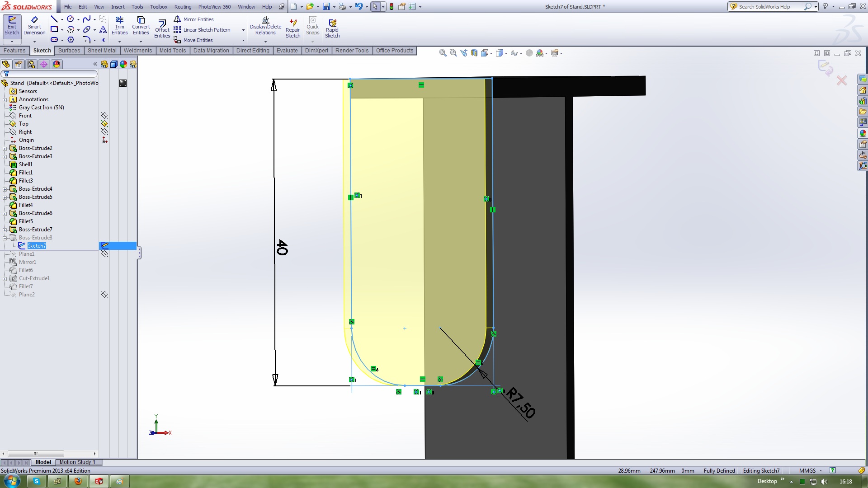Image resolution: width=868 pixels, height=488 pixels.
Task: Open the DimXpertManager tab
Action: point(44,64)
